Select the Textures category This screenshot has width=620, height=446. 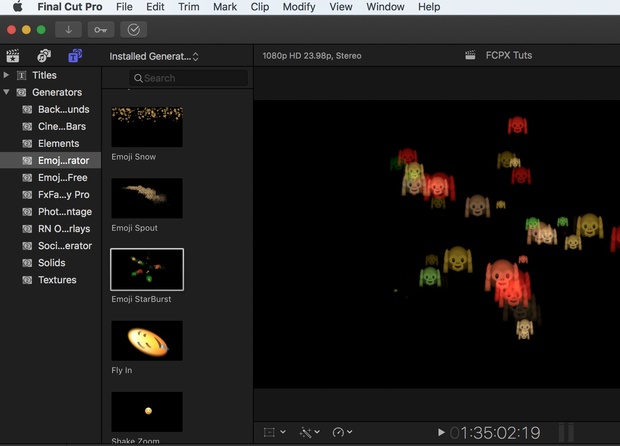coord(57,280)
